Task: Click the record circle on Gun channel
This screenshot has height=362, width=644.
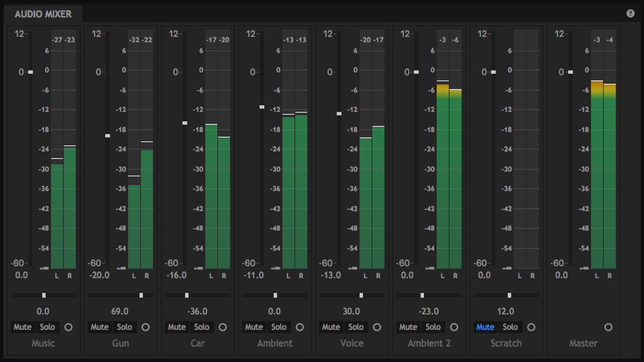Action: tap(146, 327)
